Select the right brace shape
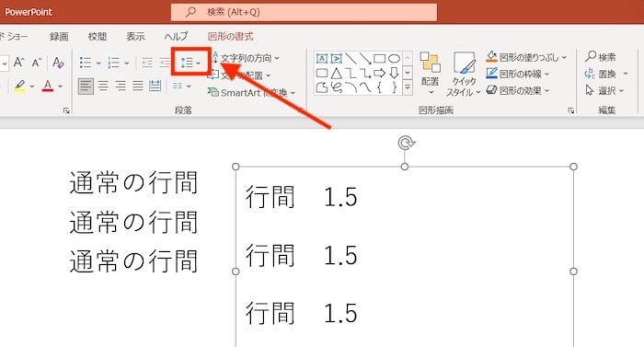Image resolution: width=644 pixels, height=347 pixels. tap(394, 87)
